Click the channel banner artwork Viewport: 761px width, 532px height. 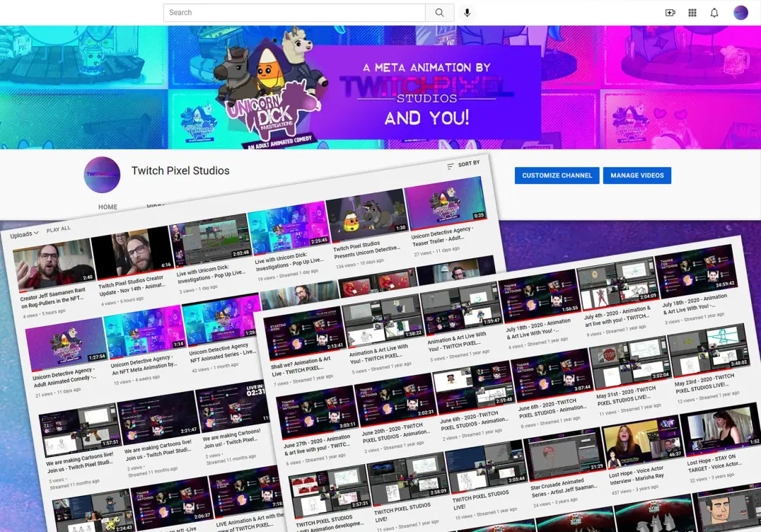380,88
